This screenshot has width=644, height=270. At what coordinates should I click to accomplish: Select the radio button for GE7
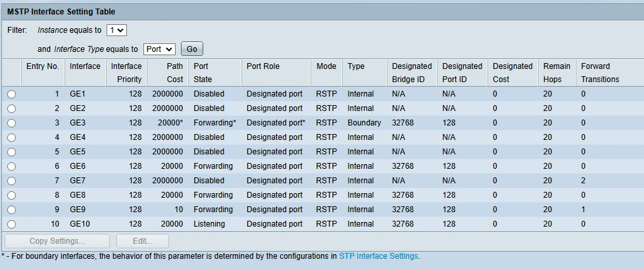pyautogui.click(x=11, y=181)
